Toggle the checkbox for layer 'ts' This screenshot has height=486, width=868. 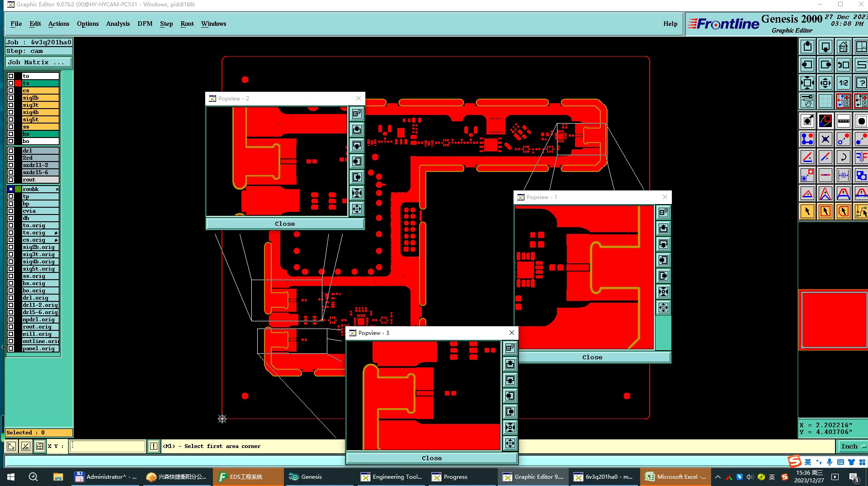(x=11, y=83)
